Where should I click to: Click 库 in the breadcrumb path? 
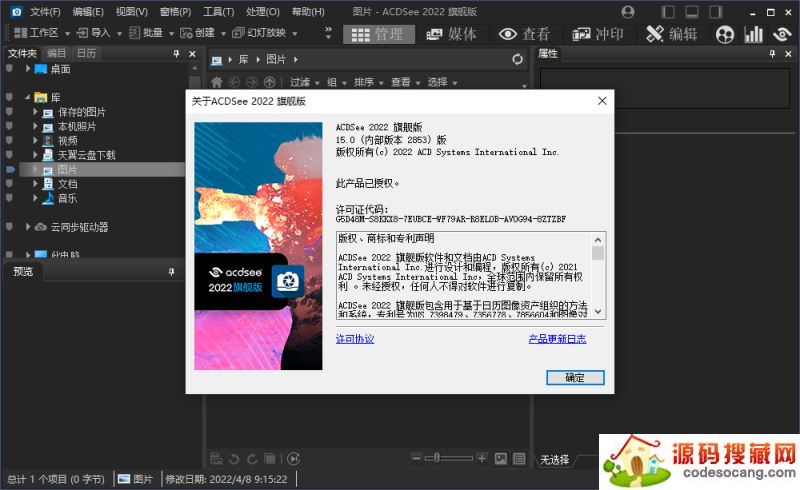[244, 60]
